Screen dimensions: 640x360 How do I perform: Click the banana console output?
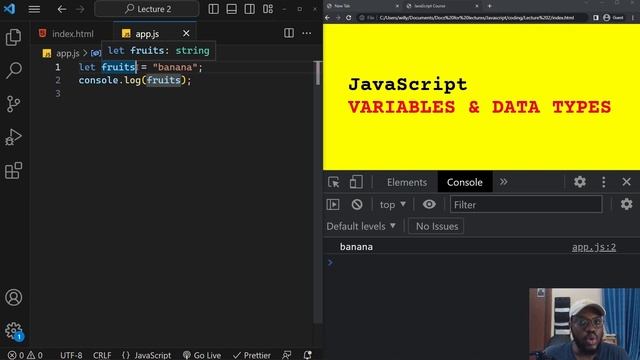[356, 247]
